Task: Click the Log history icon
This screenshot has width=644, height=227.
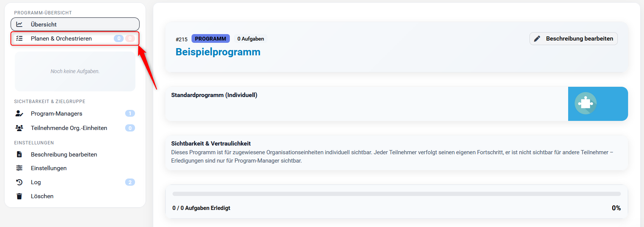Action: click(x=19, y=182)
